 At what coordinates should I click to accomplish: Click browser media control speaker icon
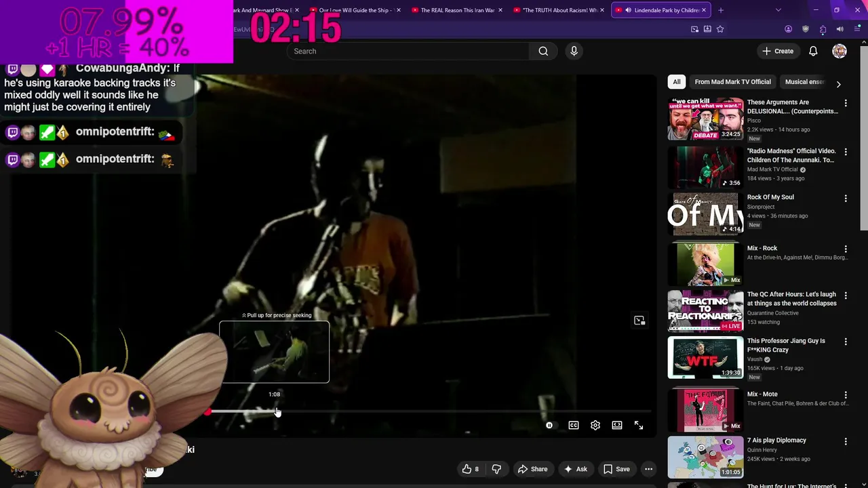tap(840, 29)
